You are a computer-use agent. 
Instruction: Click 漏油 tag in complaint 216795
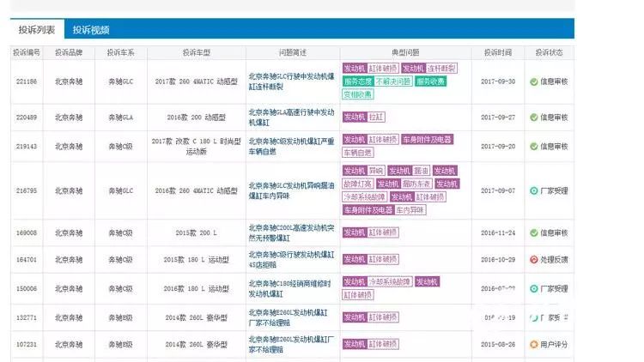tap(421, 171)
